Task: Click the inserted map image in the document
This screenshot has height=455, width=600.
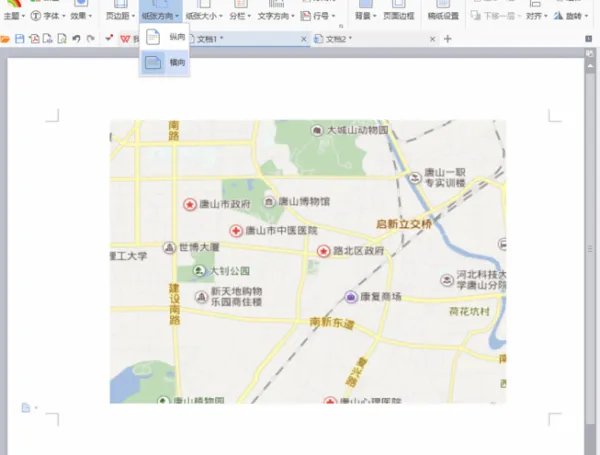Action: 308,262
